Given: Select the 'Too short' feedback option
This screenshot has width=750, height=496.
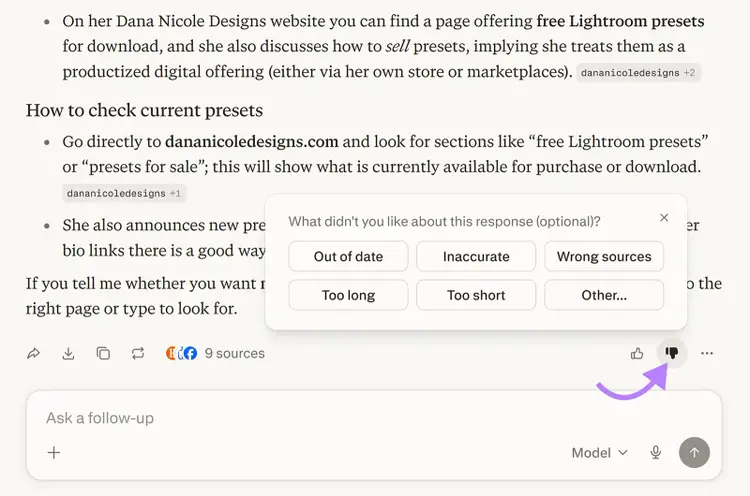Looking at the screenshot, I should click(x=476, y=295).
